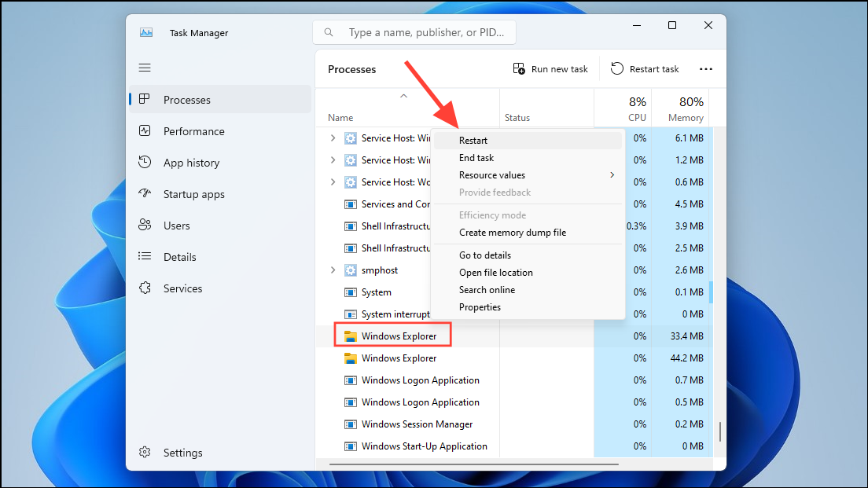Click the horizontal scrollbar at the bottom
The image size is (868, 488).
pyautogui.click(x=474, y=464)
